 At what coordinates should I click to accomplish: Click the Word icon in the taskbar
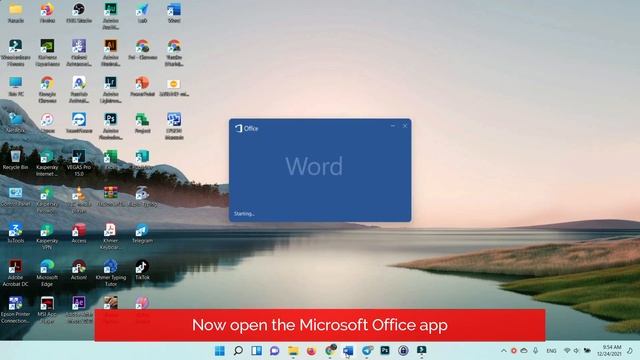click(348, 351)
